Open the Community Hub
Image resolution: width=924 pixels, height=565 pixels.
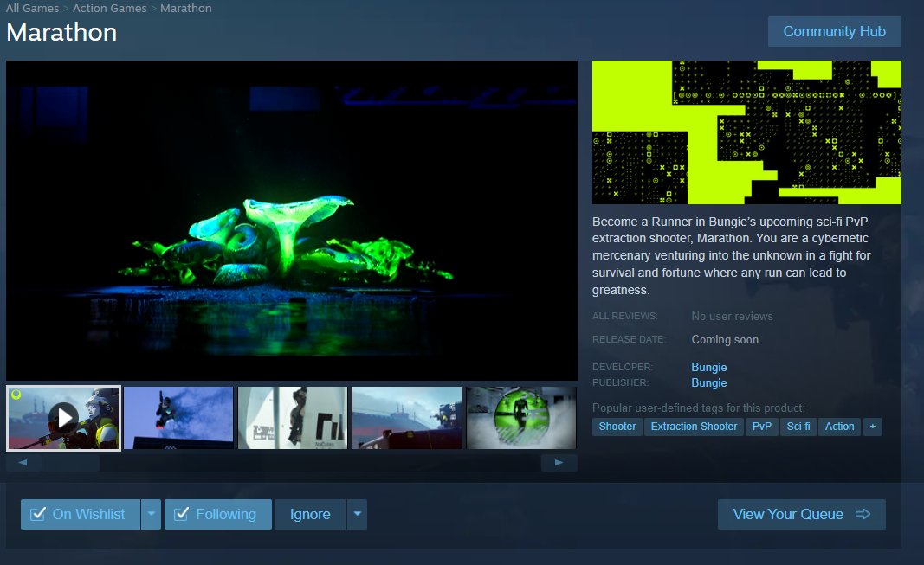(x=835, y=32)
